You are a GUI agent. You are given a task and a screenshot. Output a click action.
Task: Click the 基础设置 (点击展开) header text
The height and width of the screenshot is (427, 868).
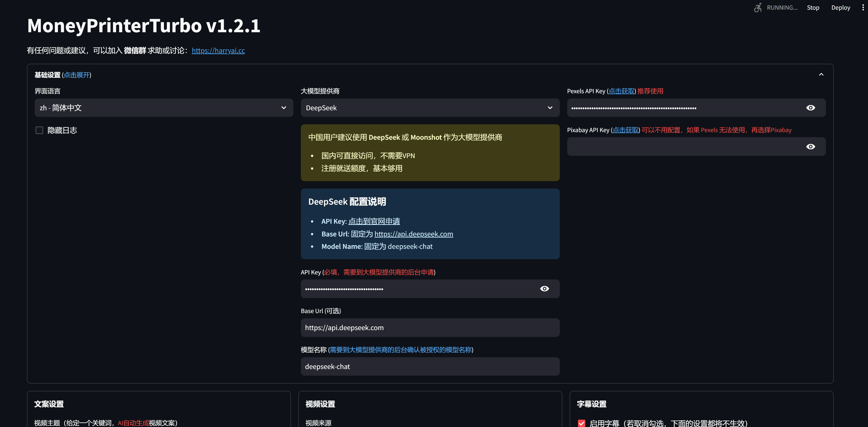pos(63,75)
